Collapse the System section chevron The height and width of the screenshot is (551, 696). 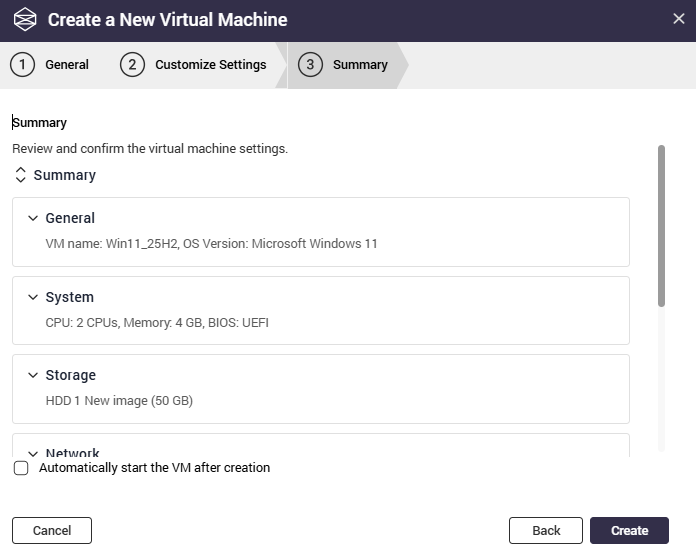33,297
